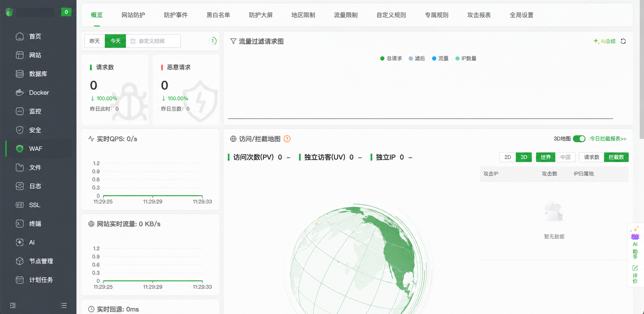The height and width of the screenshot is (314, 644).
Task: Click the 访问次数(PV) statistic
Action: pyautogui.click(x=259, y=157)
